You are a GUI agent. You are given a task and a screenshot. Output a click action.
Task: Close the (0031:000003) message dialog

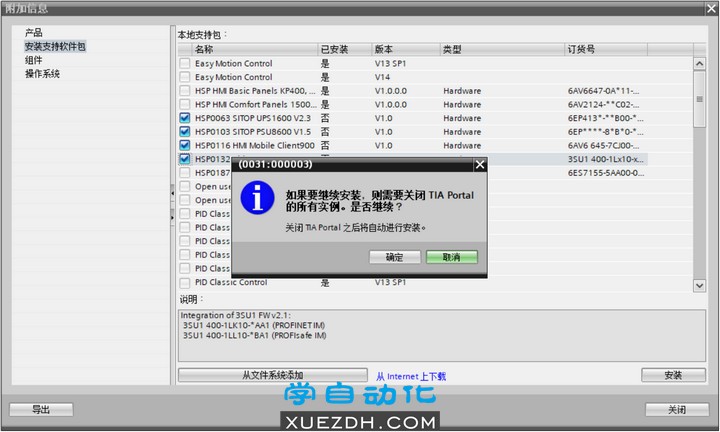click(480, 164)
